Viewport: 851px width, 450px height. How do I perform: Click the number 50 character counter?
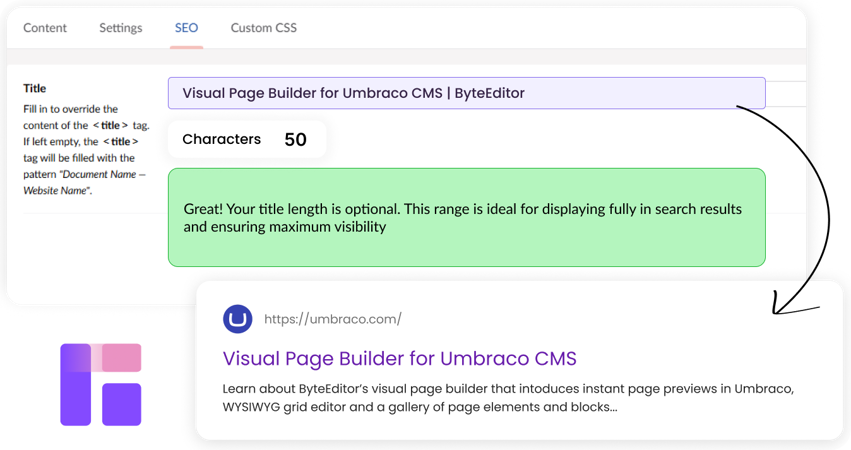pyautogui.click(x=295, y=140)
